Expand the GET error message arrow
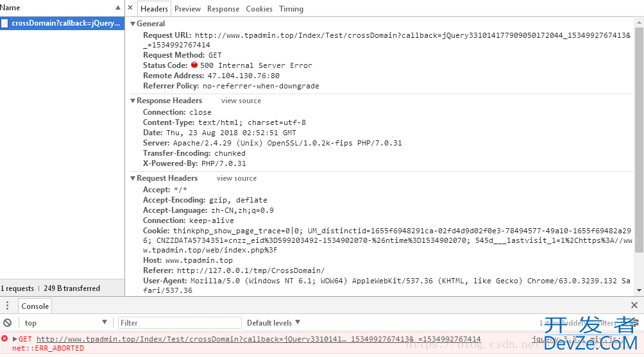 pyautogui.click(x=15, y=339)
